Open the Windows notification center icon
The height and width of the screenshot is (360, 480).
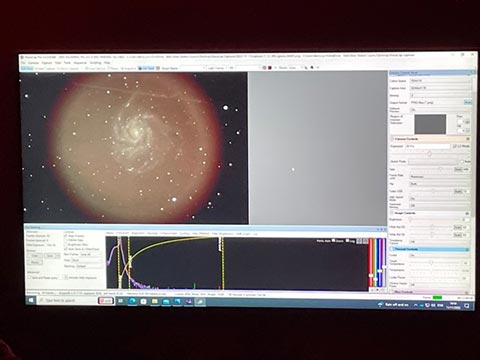pyautogui.click(x=467, y=305)
